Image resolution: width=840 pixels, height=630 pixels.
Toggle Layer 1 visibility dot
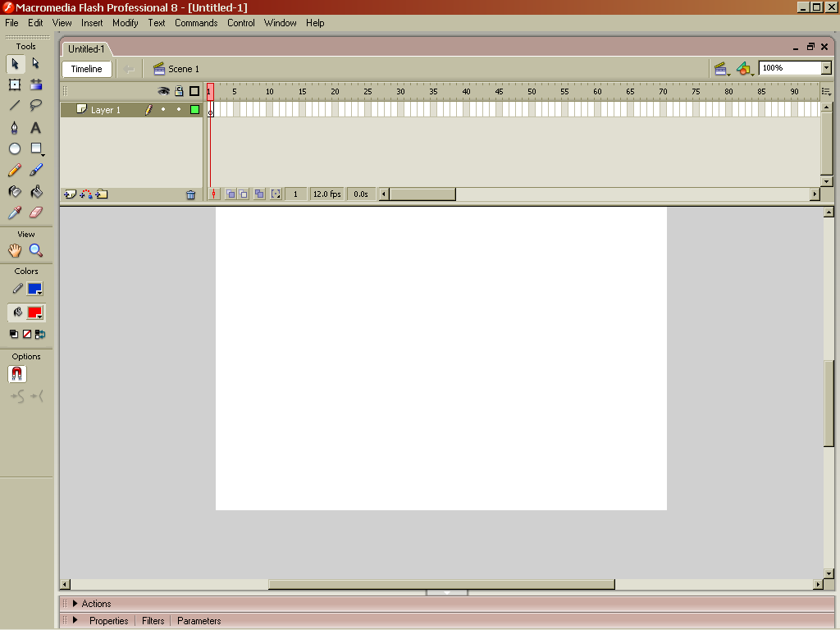[163, 110]
